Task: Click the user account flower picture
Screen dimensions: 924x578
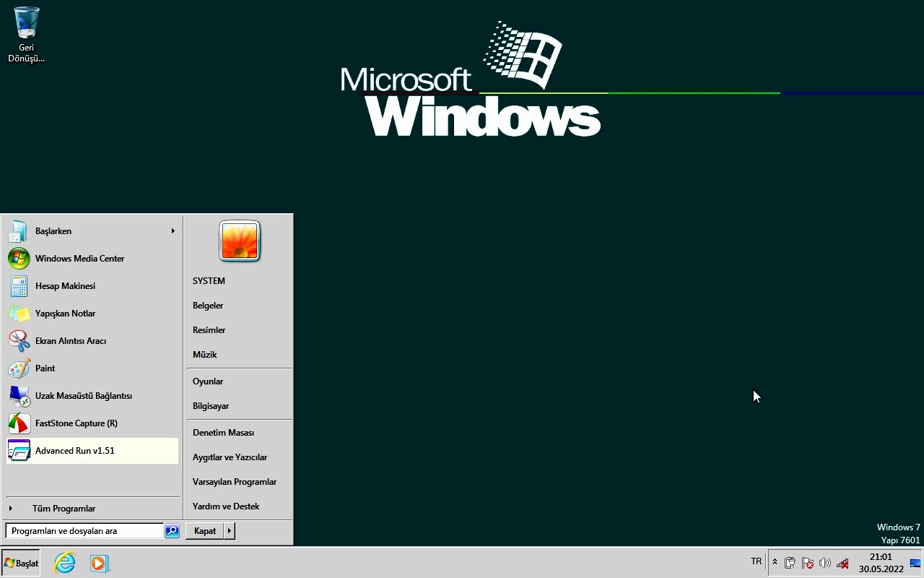Action: 240,241
